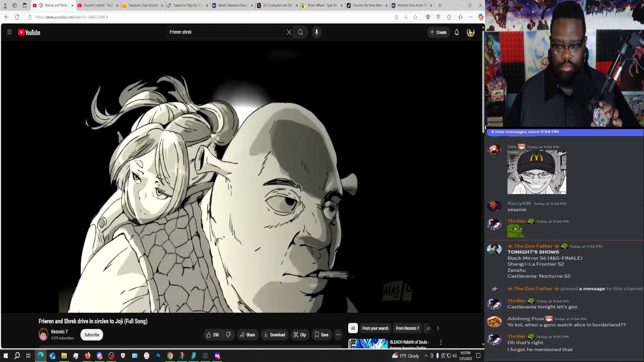Close the Frieren and Shrek browser tab
Screen dimensions: 644x362
click(x=72, y=5)
